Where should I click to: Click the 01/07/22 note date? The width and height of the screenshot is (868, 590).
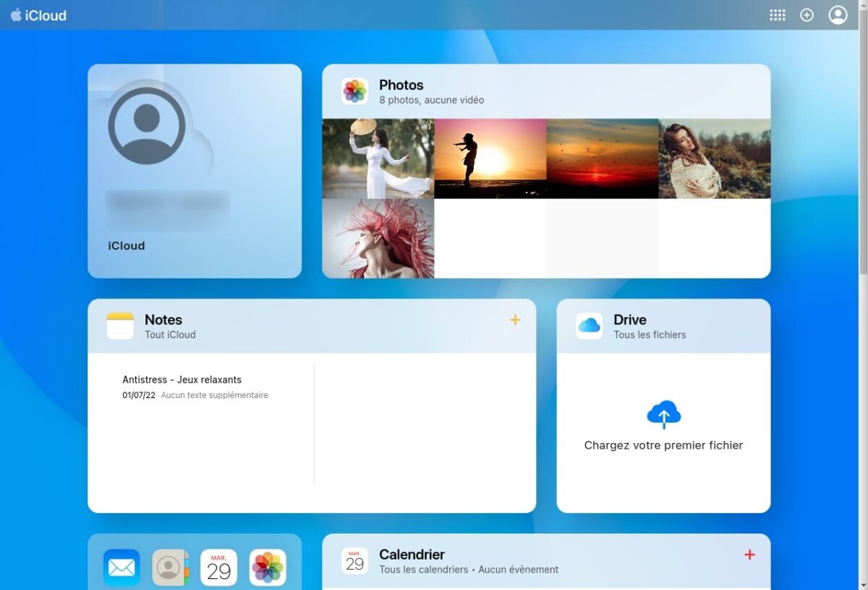click(x=139, y=395)
